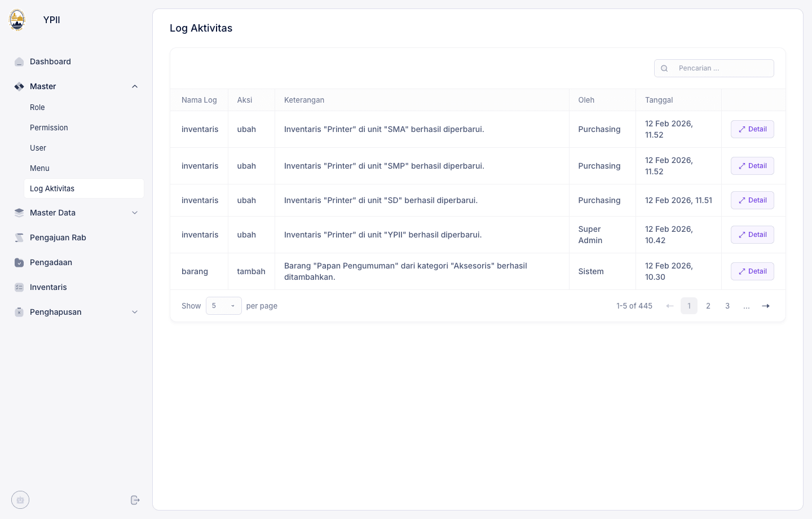Expand the Master Data chevron
Screen dimensions: 812x519
[135, 213]
